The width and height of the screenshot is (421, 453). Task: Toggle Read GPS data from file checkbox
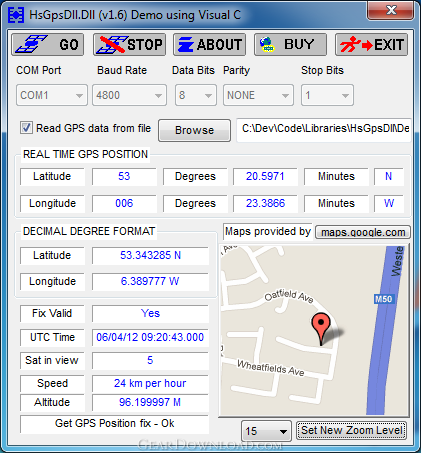coord(26,128)
